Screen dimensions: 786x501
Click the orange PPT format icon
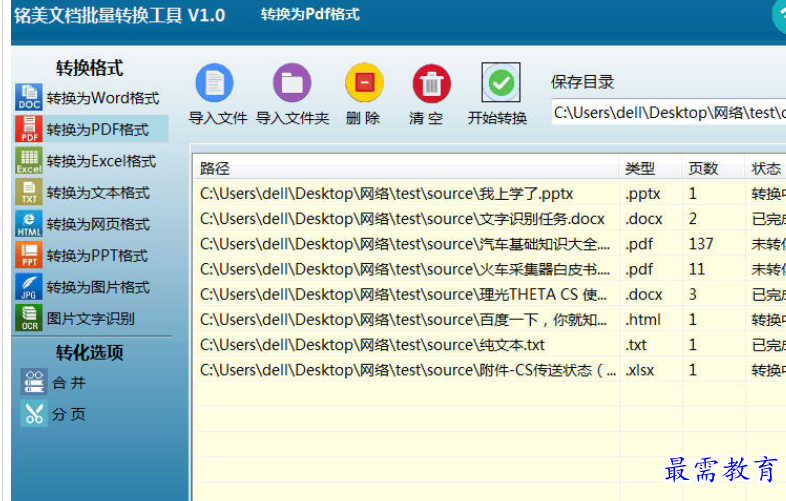[29, 255]
